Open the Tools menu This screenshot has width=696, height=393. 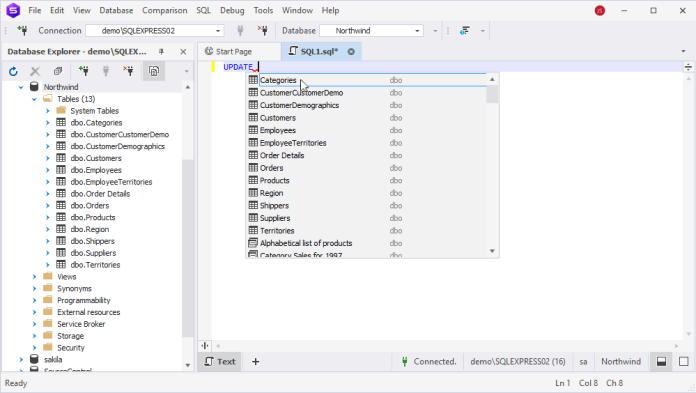coord(263,10)
